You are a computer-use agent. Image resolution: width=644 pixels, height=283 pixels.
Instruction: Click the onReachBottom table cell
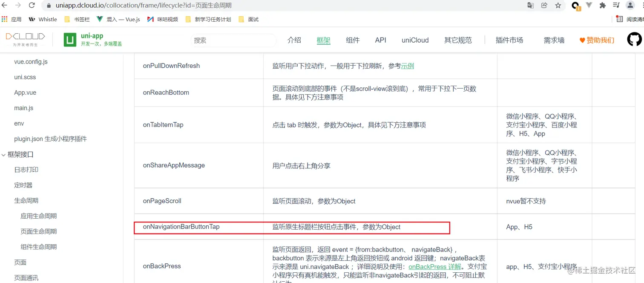click(x=199, y=92)
